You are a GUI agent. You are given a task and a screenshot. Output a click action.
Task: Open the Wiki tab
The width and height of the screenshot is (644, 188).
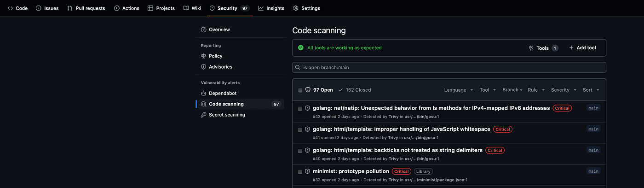pyautogui.click(x=192, y=8)
